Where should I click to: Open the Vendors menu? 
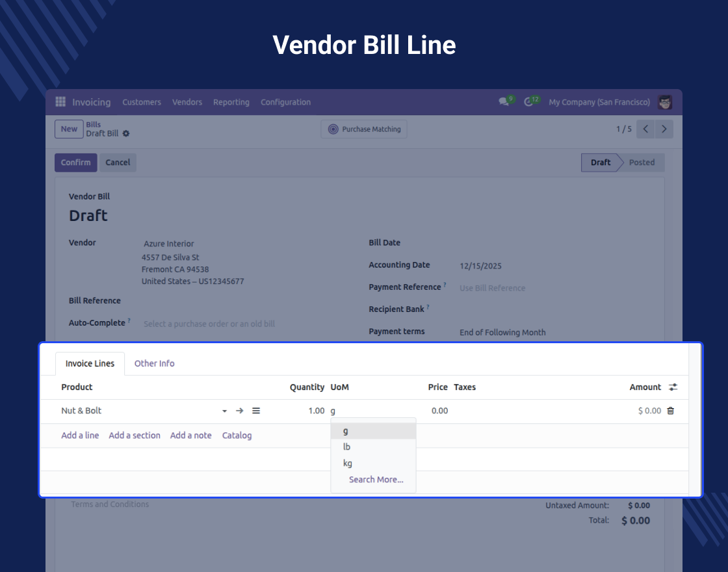(x=187, y=102)
